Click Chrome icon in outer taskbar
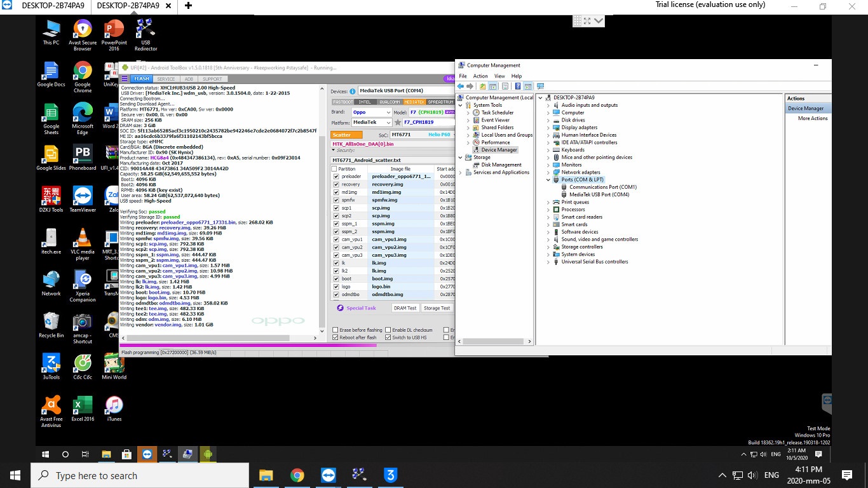This screenshot has height=488, width=868. pyautogui.click(x=297, y=475)
